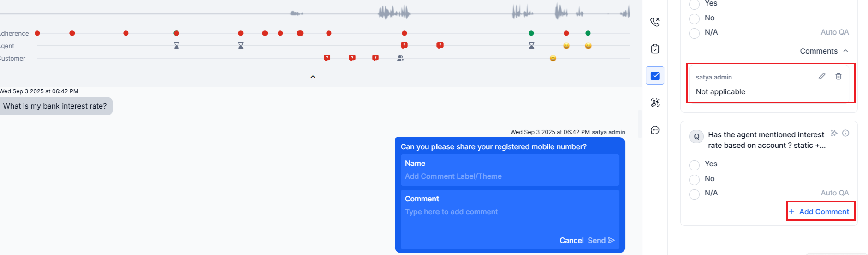Open the face recognition sidebar icon
Viewport: 868px width, 255px height.
tap(655, 103)
